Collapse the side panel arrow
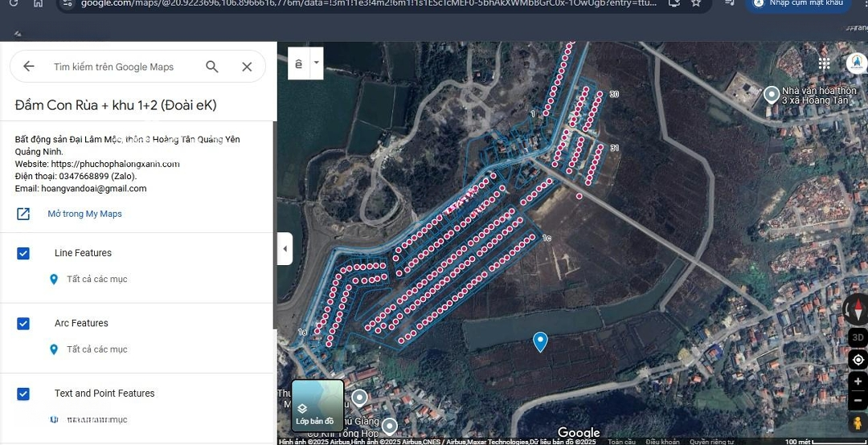The height and width of the screenshot is (445, 868). tap(285, 249)
